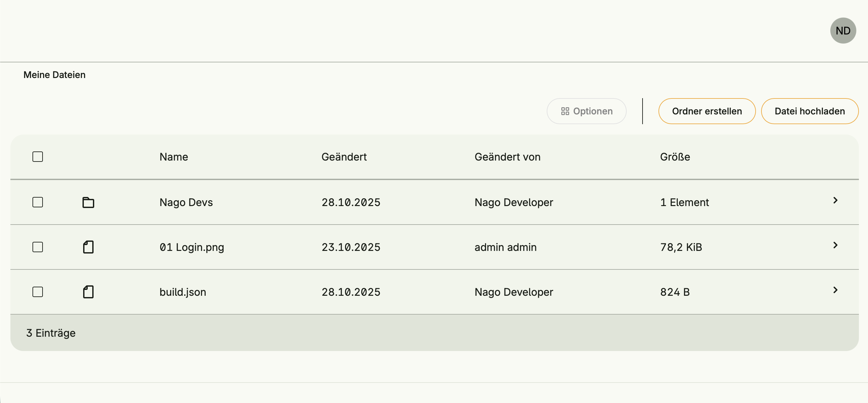Click the Meine Dateien breadcrumb
This screenshot has width=868, height=403.
54,75
